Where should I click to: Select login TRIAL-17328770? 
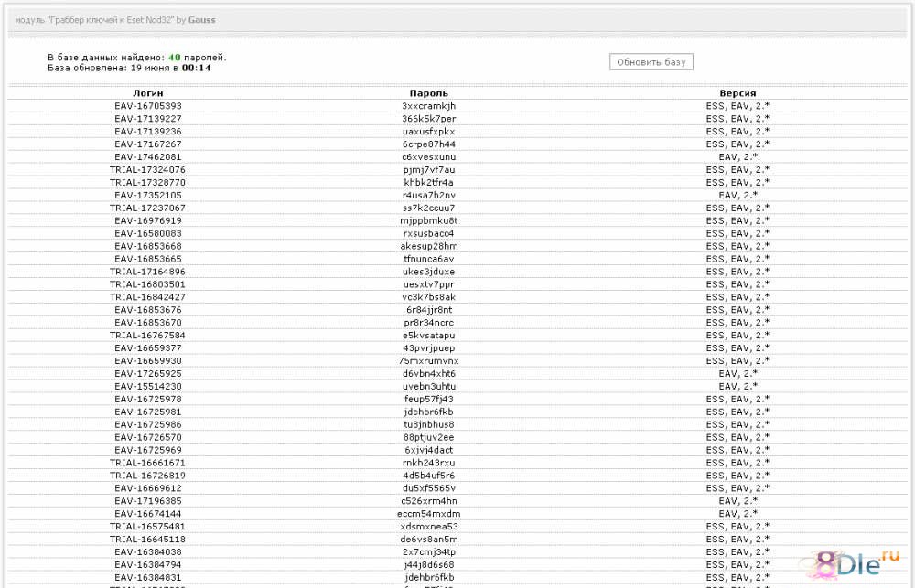tap(147, 183)
